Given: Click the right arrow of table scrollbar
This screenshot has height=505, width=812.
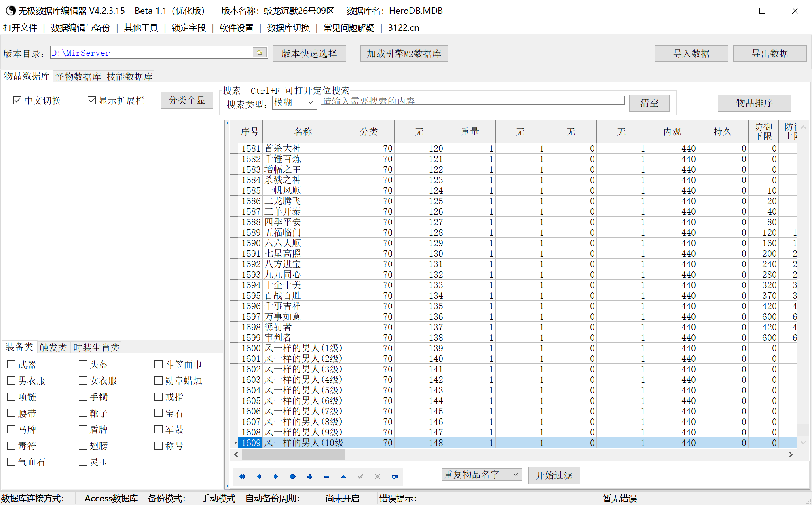Looking at the screenshot, I should coord(791,454).
